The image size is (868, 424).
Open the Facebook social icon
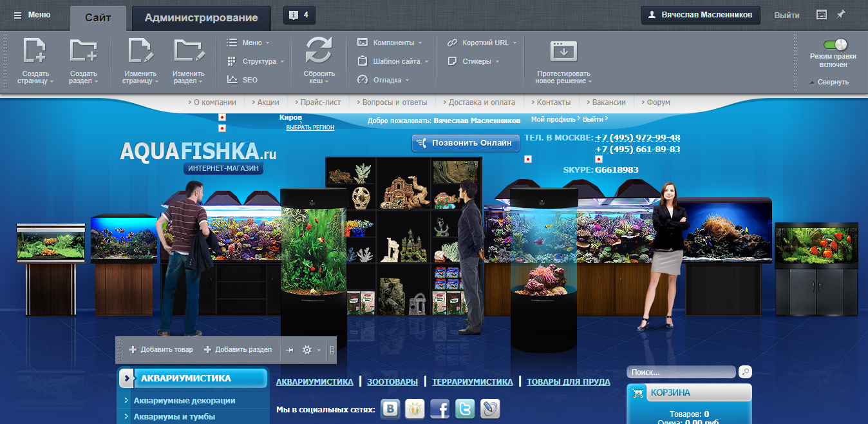click(440, 409)
